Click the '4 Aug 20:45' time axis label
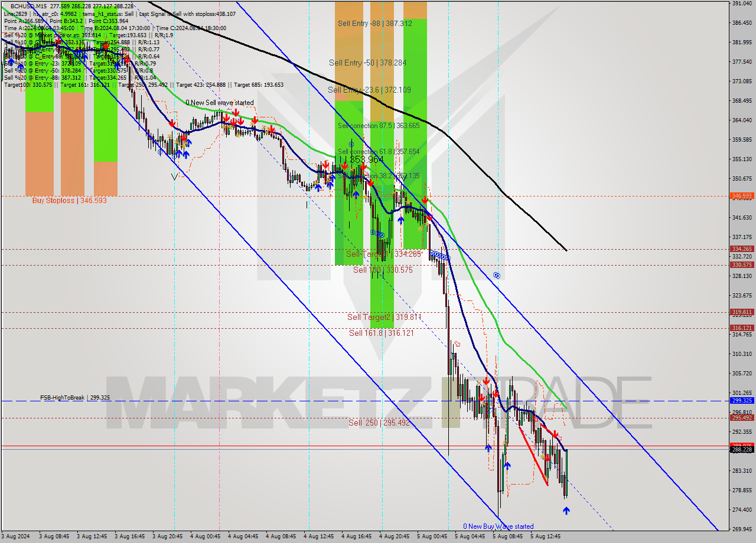Image resolution: width=756 pixels, height=543 pixels. point(394,537)
